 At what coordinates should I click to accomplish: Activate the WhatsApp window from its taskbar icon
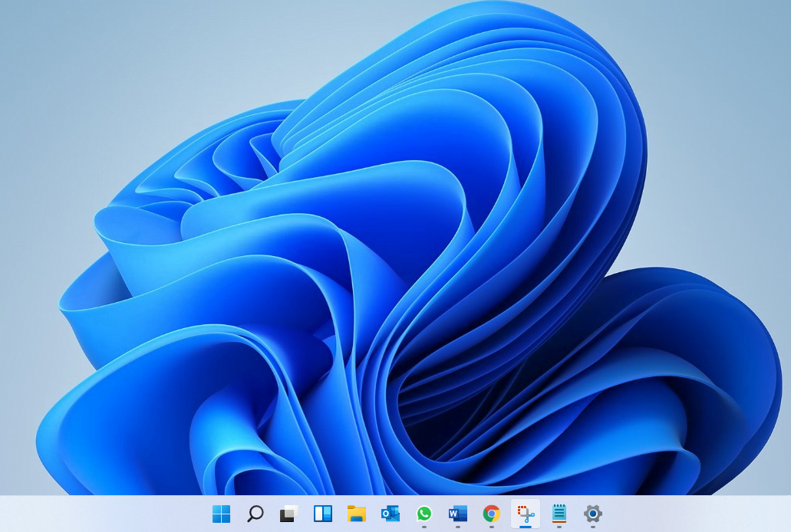(424, 514)
